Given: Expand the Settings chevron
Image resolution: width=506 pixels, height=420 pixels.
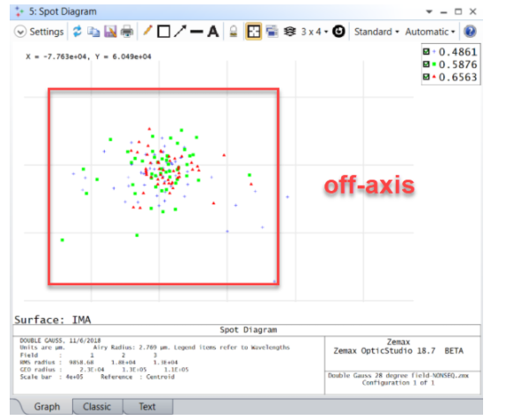Looking at the screenshot, I should pos(20,32).
